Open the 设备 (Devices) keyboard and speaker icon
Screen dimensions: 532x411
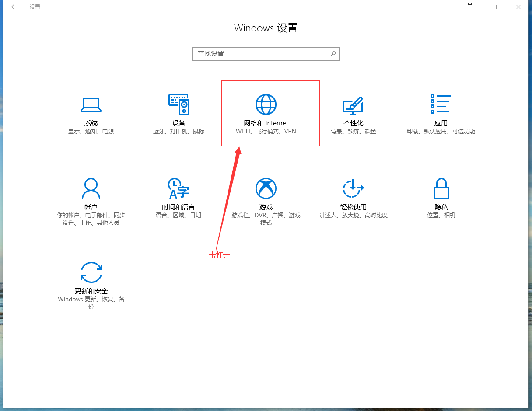(x=178, y=104)
